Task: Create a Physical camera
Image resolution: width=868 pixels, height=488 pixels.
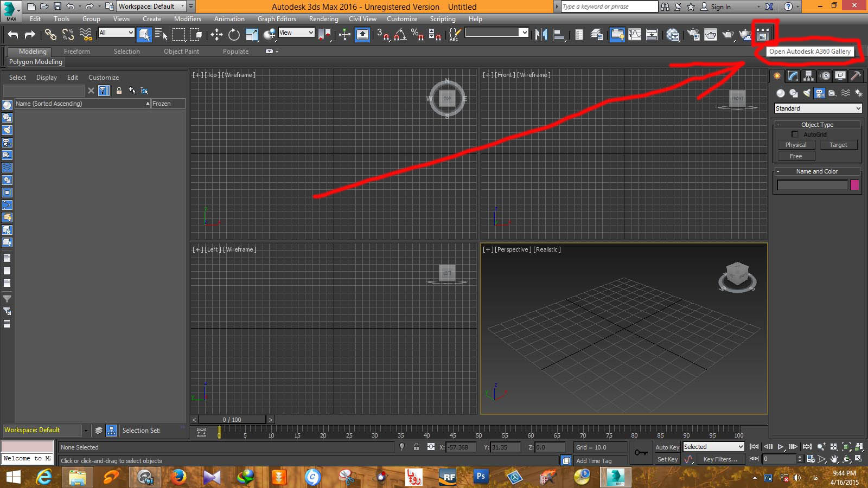Action: tap(796, 145)
